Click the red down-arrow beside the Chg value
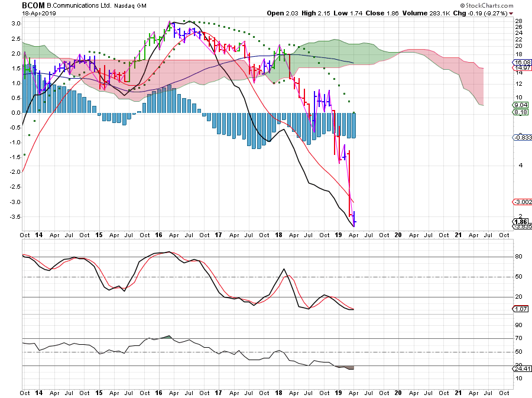Viewport: 532px width, 398px height. pyautogui.click(x=511, y=12)
